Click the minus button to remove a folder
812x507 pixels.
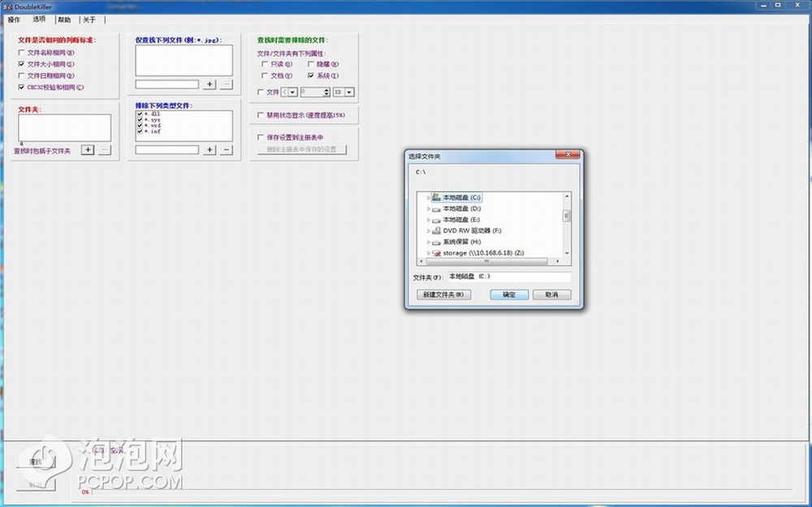[x=105, y=149]
